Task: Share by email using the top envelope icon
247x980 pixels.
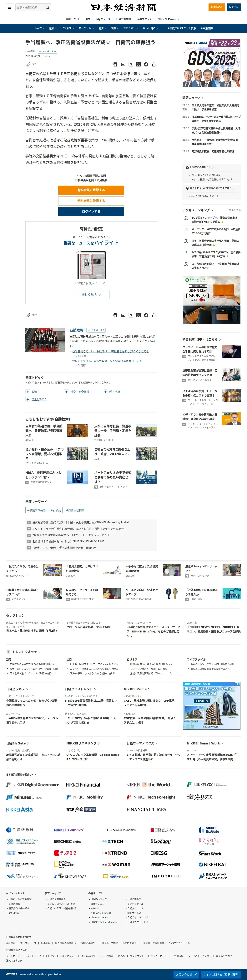Action: pyautogui.click(x=123, y=64)
